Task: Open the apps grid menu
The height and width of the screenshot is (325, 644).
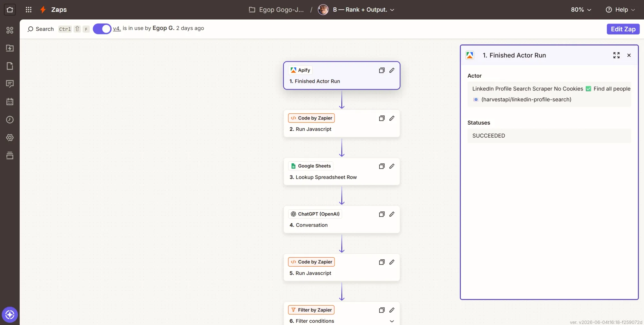Action: pyautogui.click(x=29, y=10)
